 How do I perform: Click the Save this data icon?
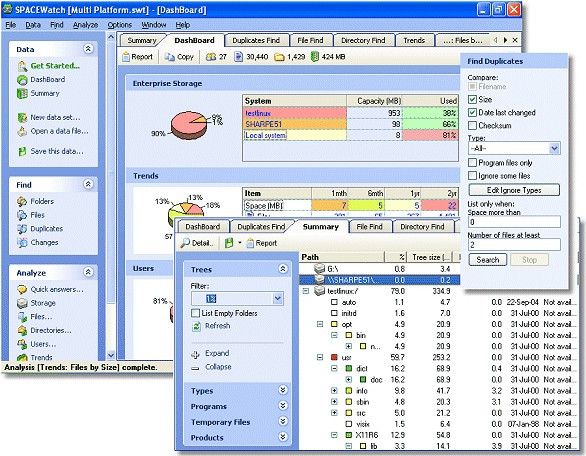click(x=22, y=151)
